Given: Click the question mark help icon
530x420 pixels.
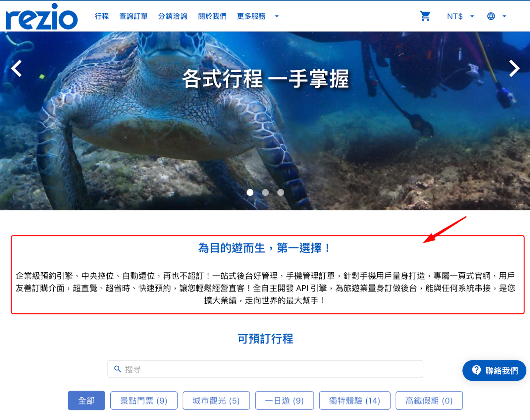Looking at the screenshot, I should coord(476,370).
